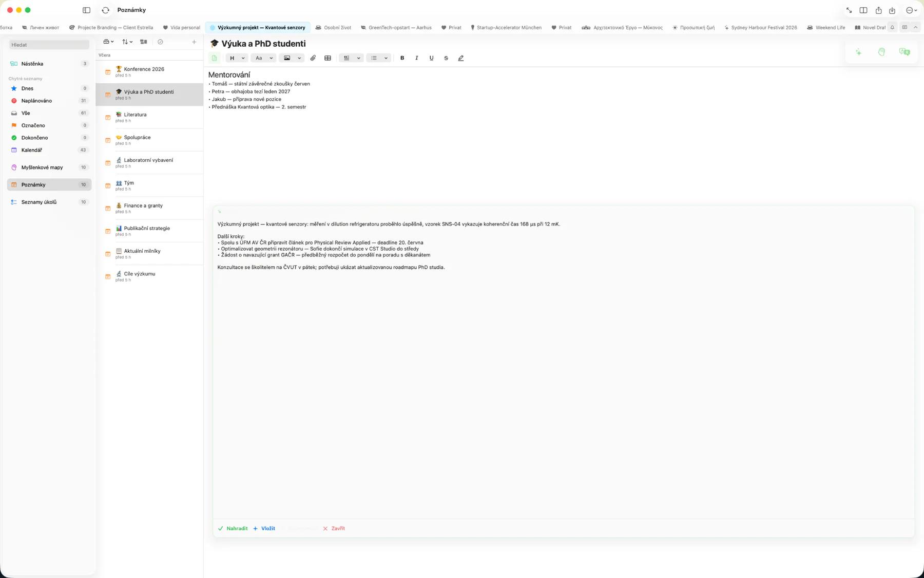Toggle the sidebar visibility icon
This screenshot has width=924, height=578.
86,10
